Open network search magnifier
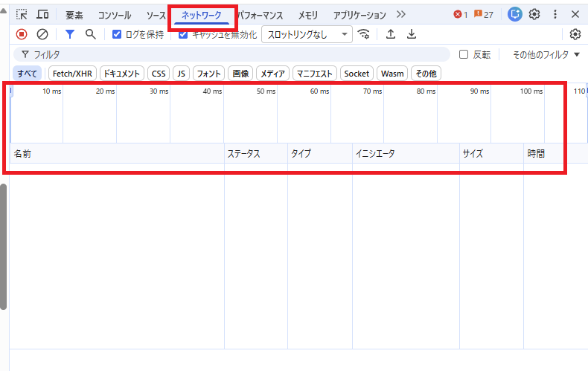This screenshot has width=588, height=371. pyautogui.click(x=90, y=34)
